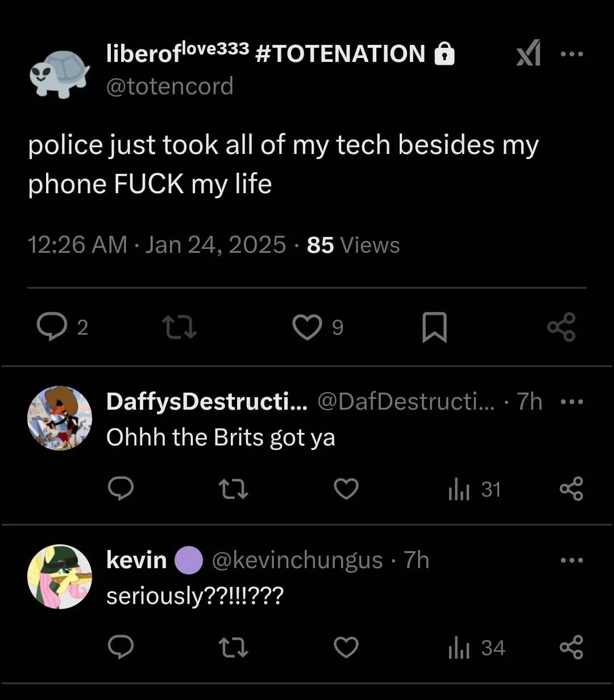The height and width of the screenshot is (700, 614).
Task: Open the 85 Views count
Action: point(353,245)
